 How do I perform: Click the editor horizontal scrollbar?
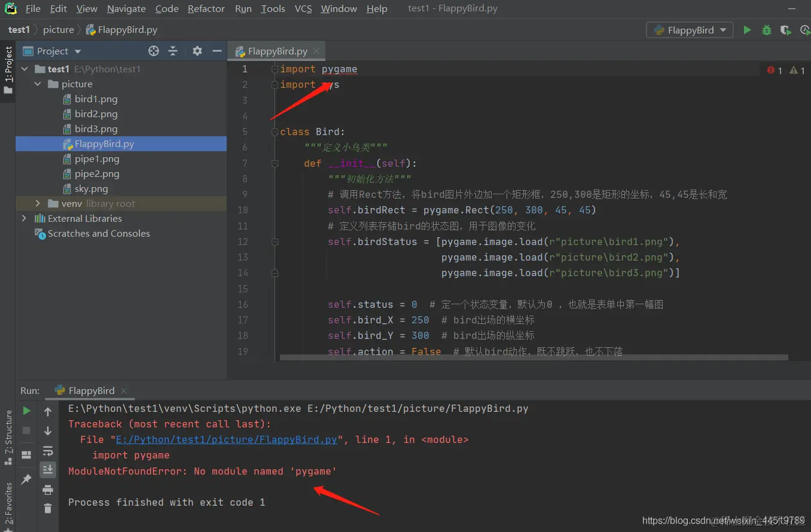pyautogui.click(x=533, y=357)
